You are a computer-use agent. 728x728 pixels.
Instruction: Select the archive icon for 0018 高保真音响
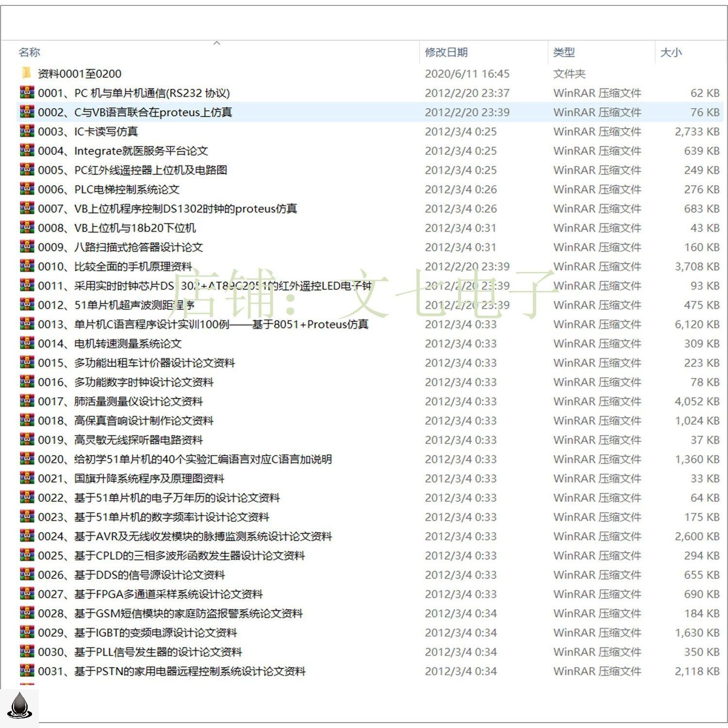27,420
